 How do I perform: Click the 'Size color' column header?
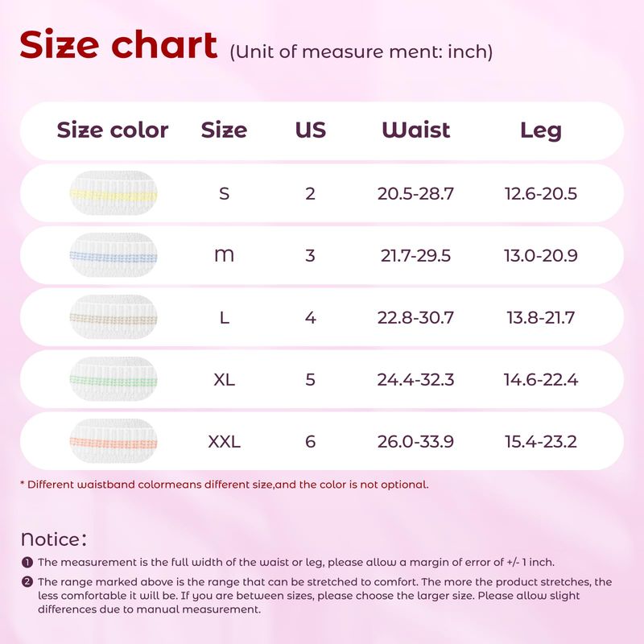pyautogui.click(x=113, y=130)
